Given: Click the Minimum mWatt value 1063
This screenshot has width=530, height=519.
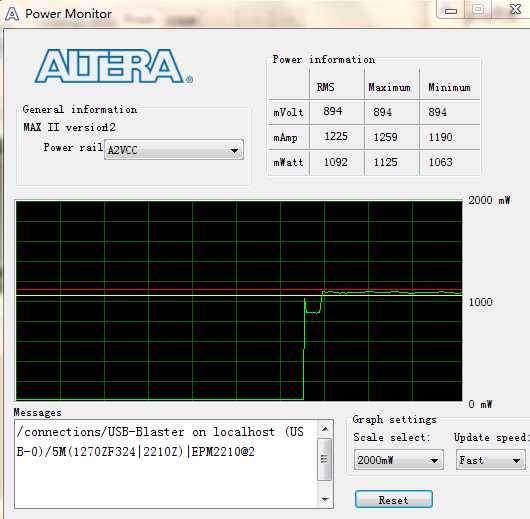Looking at the screenshot, I should click(440, 162).
